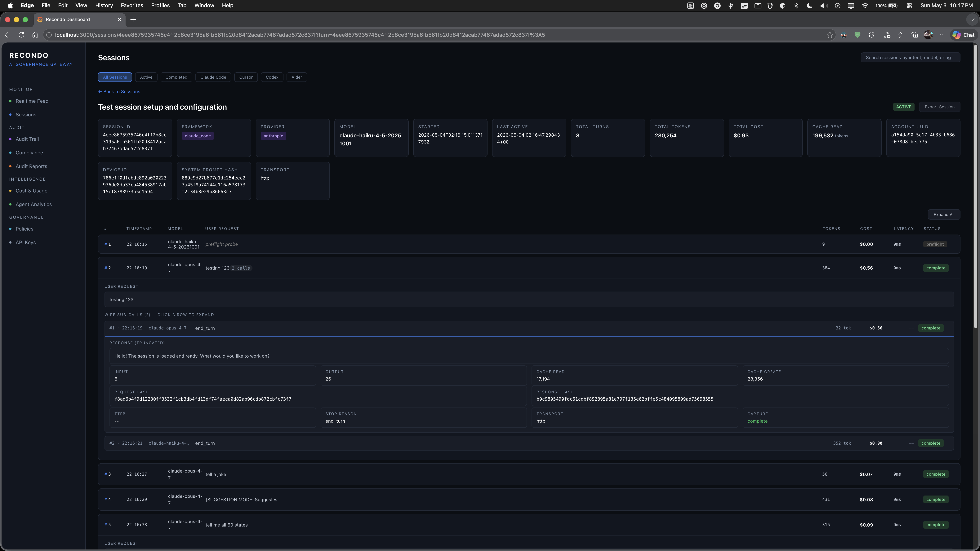Viewport: 980px width, 551px height.
Task: Open the Apple menu
Action: [10, 5]
